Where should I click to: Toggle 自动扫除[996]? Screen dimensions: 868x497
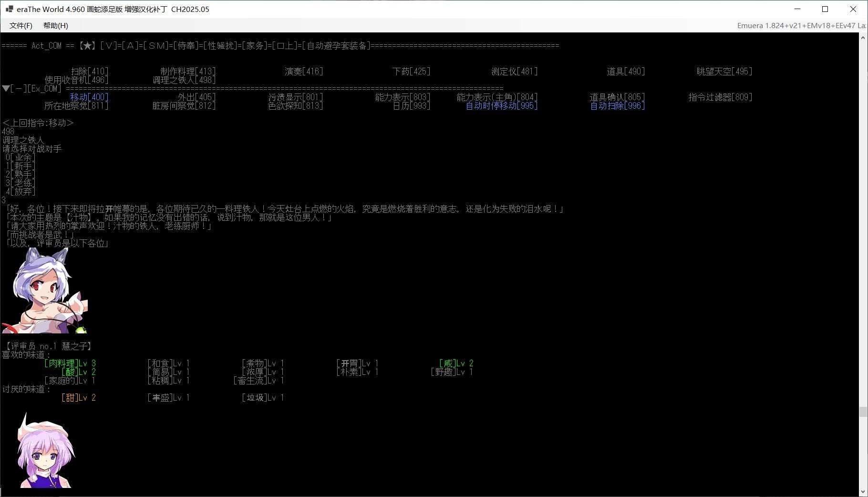click(617, 106)
